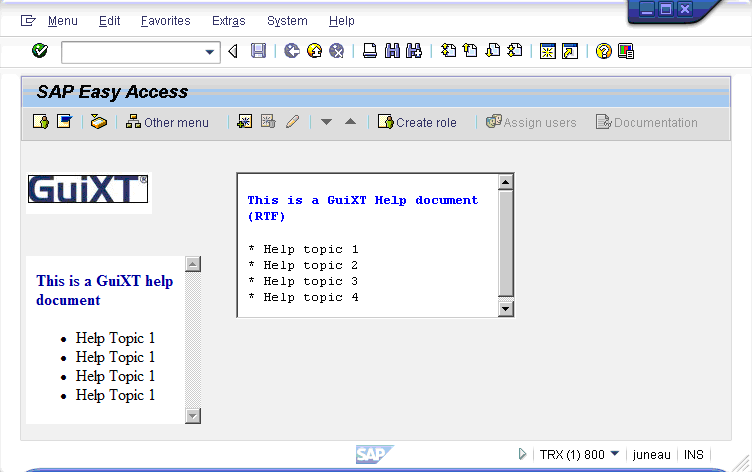Click the GuiXT logo image
This screenshot has width=752, height=472.
click(x=88, y=189)
